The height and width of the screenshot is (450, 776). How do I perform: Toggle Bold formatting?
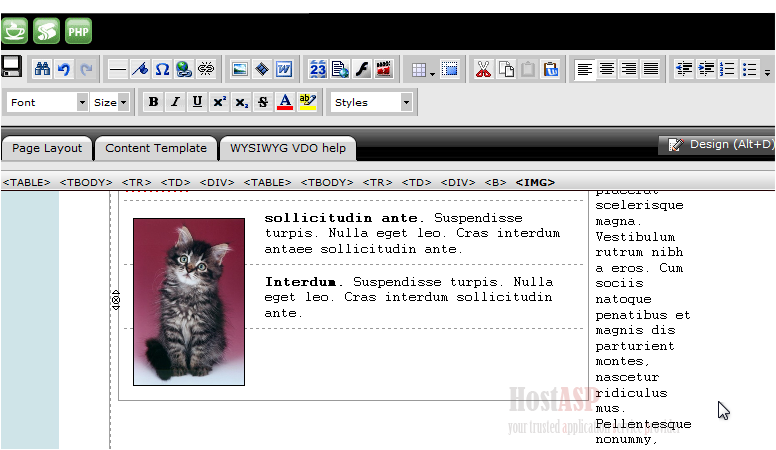coord(153,102)
